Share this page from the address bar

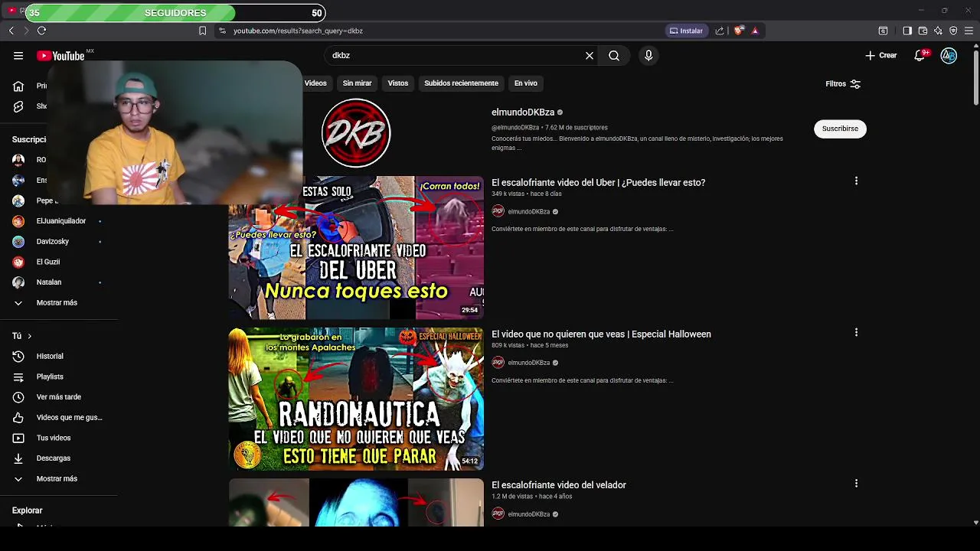(x=720, y=31)
